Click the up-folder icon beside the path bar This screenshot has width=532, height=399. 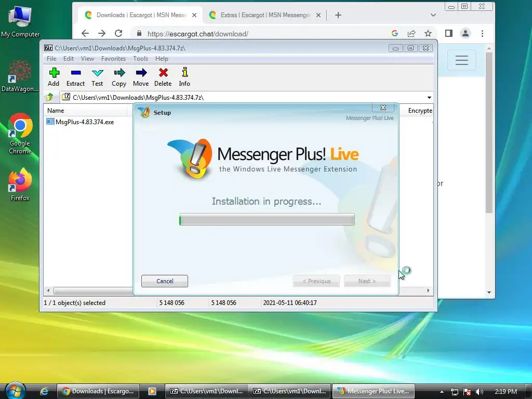pos(50,97)
